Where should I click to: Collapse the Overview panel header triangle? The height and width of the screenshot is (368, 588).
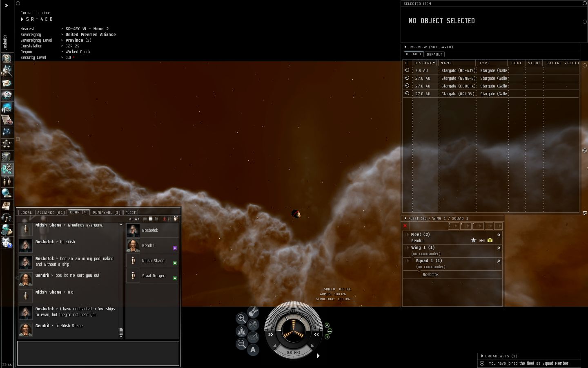click(405, 47)
